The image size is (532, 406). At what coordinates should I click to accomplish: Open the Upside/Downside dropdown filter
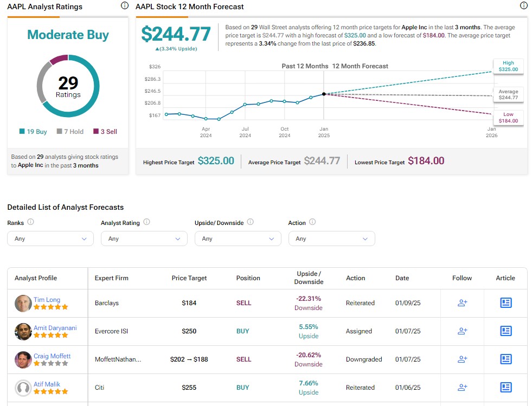(x=238, y=239)
